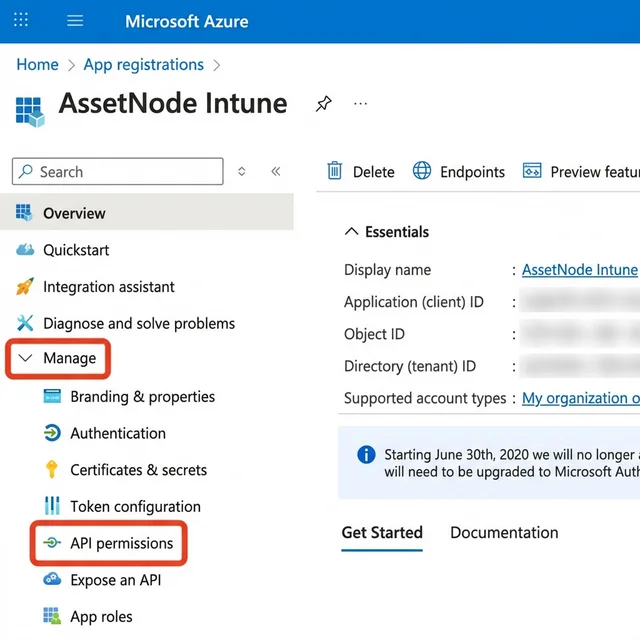640x640 pixels.
Task: Switch to the Documentation tab
Action: point(504,533)
